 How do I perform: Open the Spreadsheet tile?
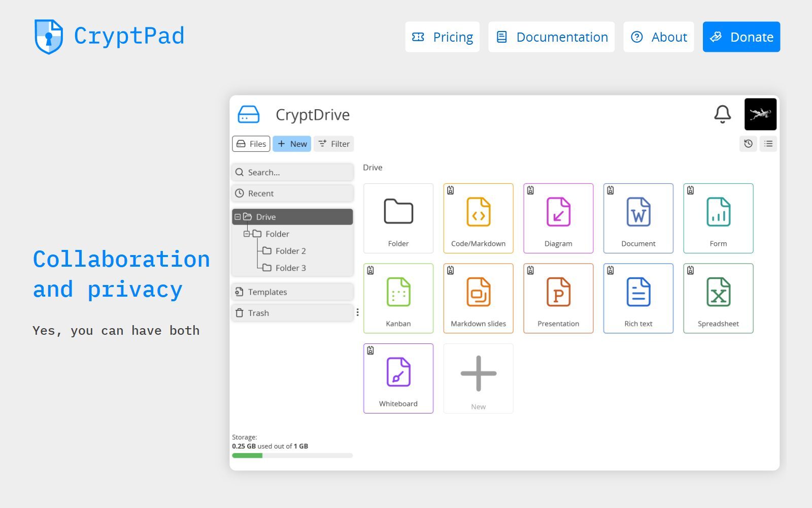[x=718, y=298]
